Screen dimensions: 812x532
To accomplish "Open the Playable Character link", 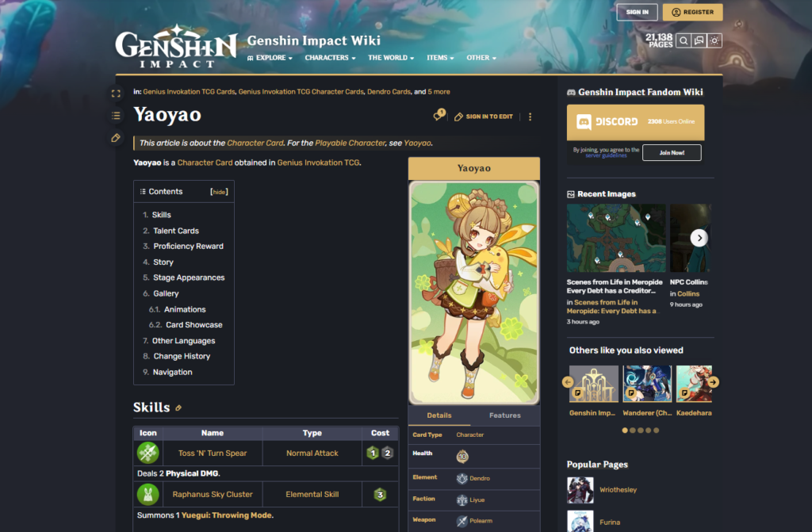I will (350, 143).
